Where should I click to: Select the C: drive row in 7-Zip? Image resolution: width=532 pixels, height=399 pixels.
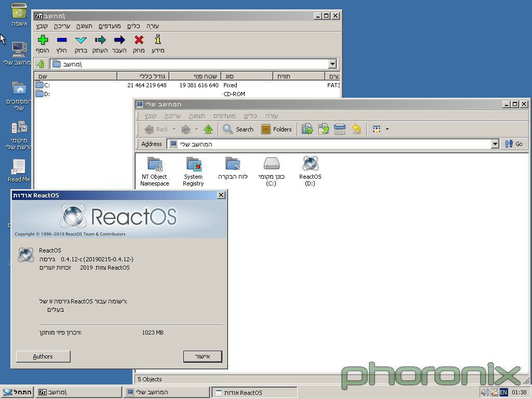pos(47,85)
